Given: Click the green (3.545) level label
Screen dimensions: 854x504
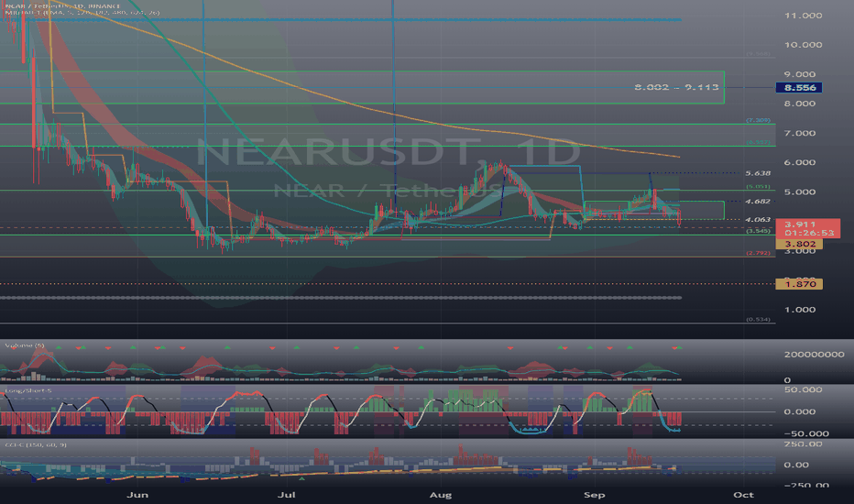Looking at the screenshot, I should [758, 231].
